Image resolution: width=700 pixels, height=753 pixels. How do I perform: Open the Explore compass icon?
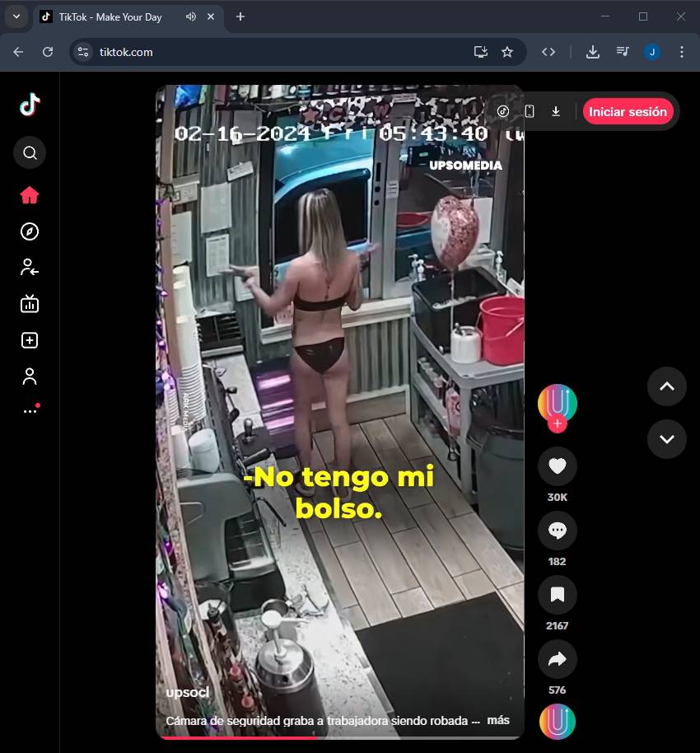(x=30, y=232)
